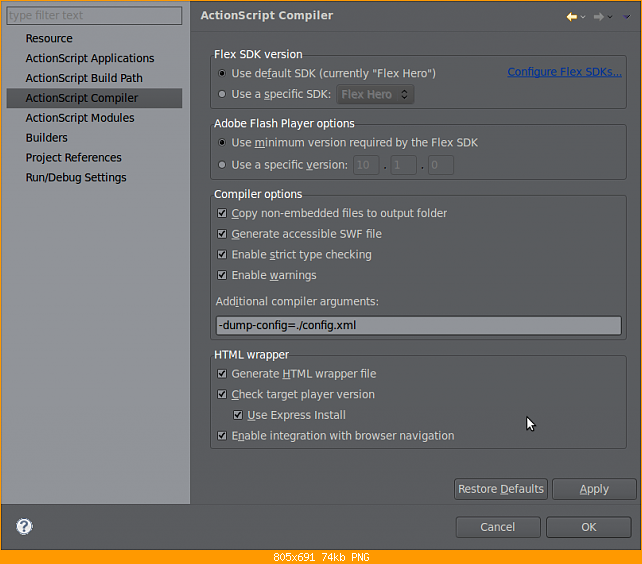Open the forward history dropdown arrow

[610, 17]
